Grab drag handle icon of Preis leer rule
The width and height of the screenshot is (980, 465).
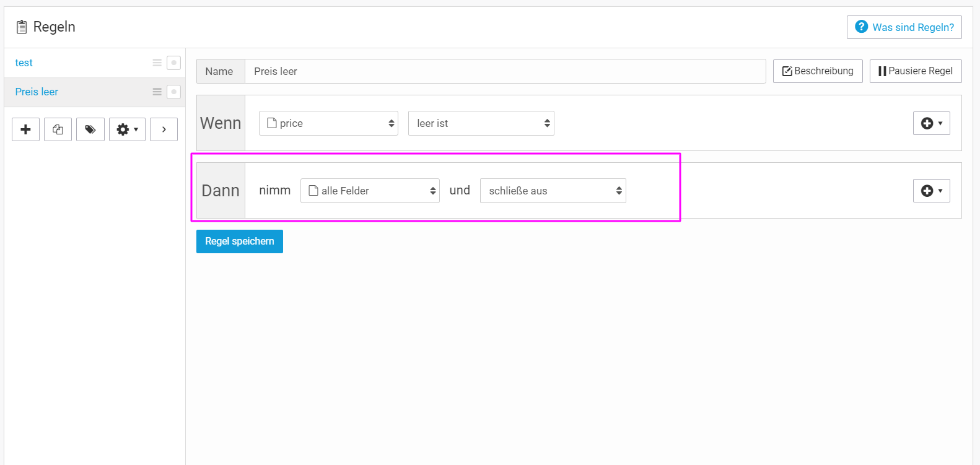(157, 92)
